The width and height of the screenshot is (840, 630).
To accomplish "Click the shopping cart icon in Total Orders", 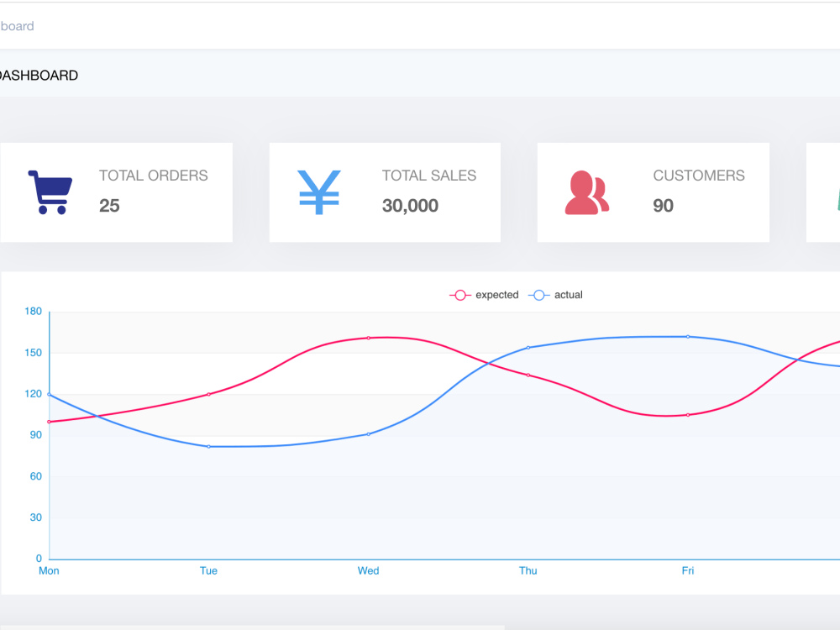I will click(50, 192).
